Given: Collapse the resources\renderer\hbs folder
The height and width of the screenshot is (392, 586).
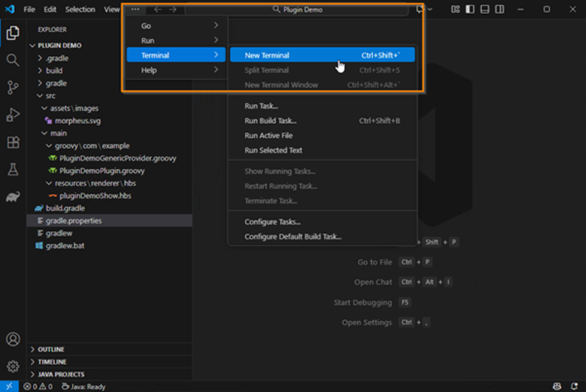Looking at the screenshot, I should click(x=110, y=183).
